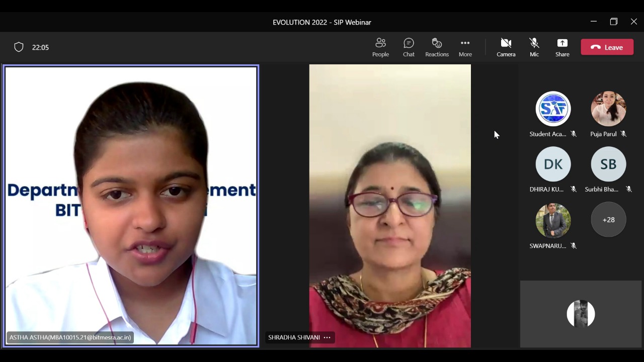Open options for Shradha Shivani
The image size is (644, 362).
(327, 337)
